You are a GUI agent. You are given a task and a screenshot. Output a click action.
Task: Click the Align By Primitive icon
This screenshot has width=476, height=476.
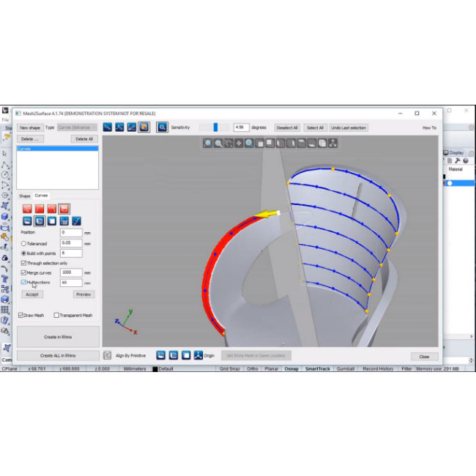click(x=107, y=355)
